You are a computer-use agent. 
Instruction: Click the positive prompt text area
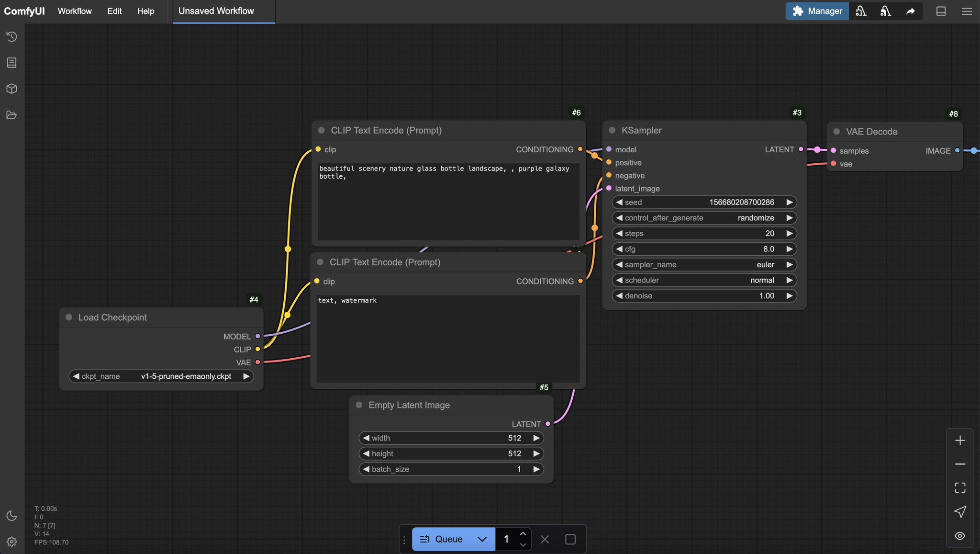point(449,202)
